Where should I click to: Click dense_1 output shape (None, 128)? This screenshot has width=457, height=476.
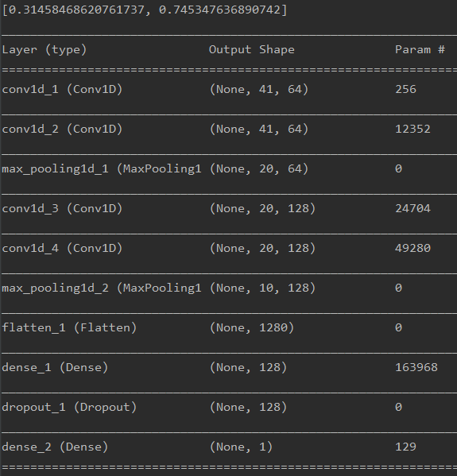click(248, 368)
